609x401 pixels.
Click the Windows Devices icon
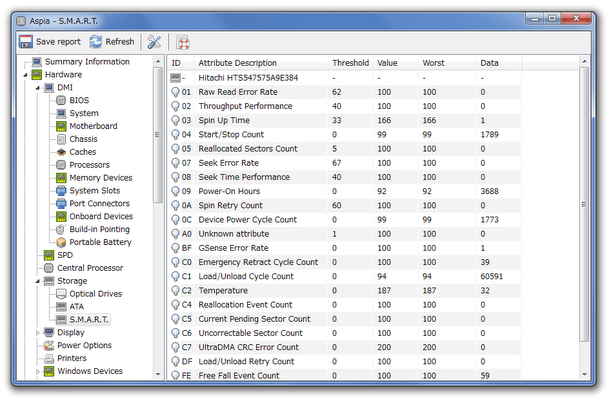pos(49,371)
